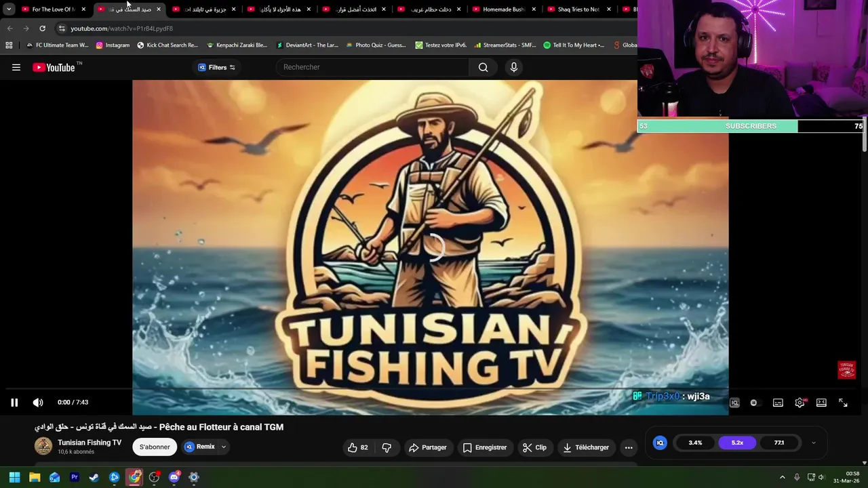Pause the video playback
868x488 pixels.
point(14,403)
